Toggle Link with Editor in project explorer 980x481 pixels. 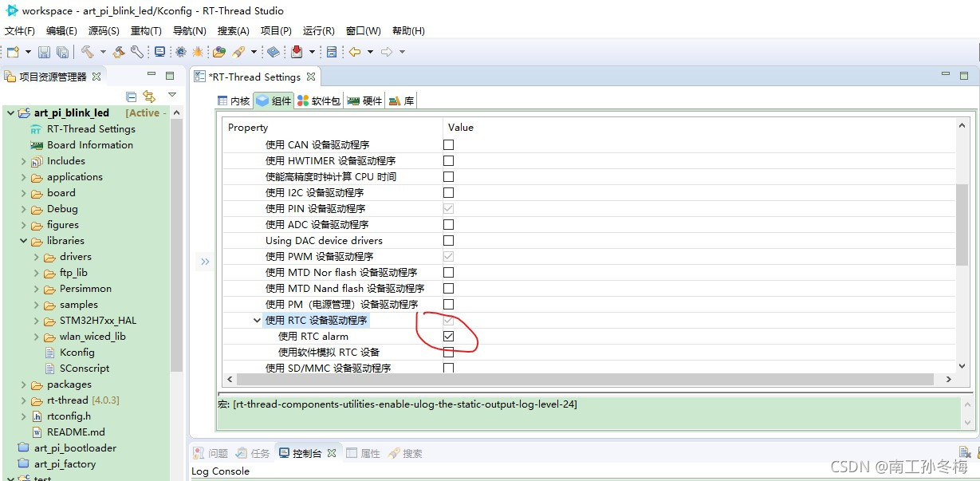click(149, 97)
